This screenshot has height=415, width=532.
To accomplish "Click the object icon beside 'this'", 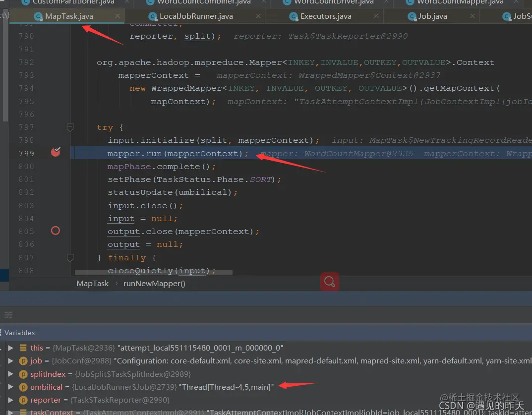I will (x=23, y=348).
